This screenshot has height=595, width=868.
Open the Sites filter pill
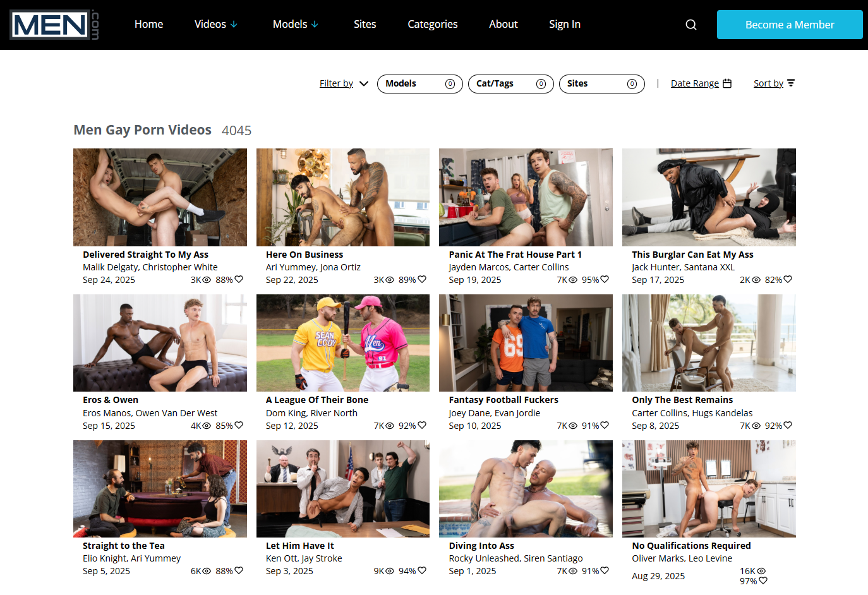(601, 84)
